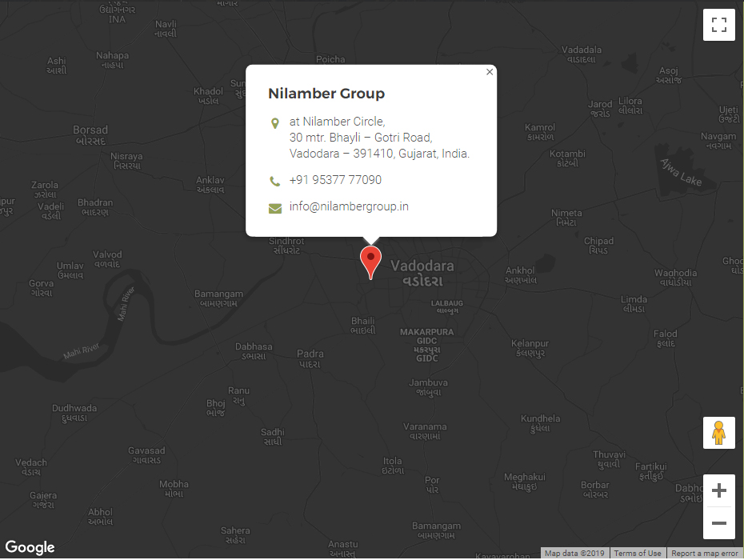Click the Dudhwada place label

[74, 413]
